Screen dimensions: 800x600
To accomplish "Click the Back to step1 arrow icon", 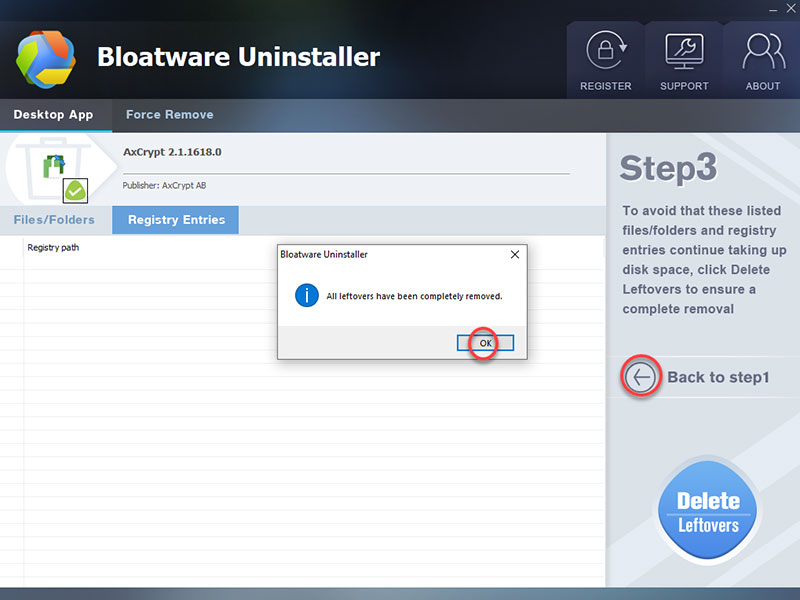I will [x=641, y=377].
